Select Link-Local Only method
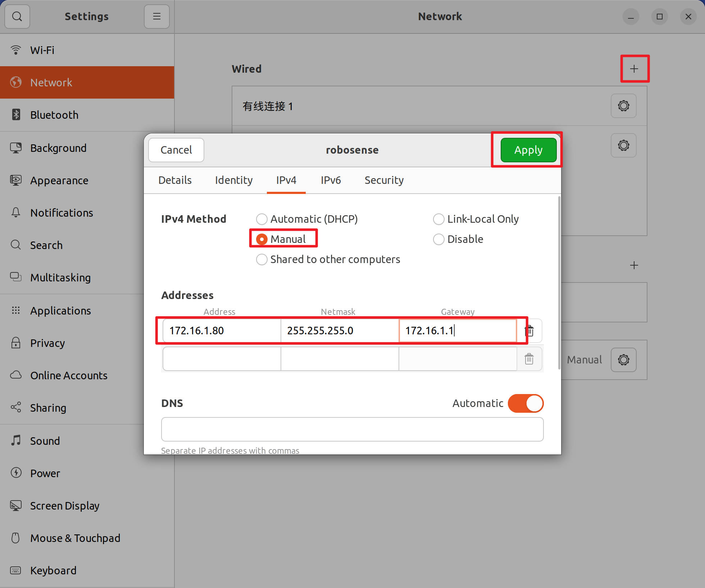This screenshot has height=588, width=705. pyautogui.click(x=439, y=219)
